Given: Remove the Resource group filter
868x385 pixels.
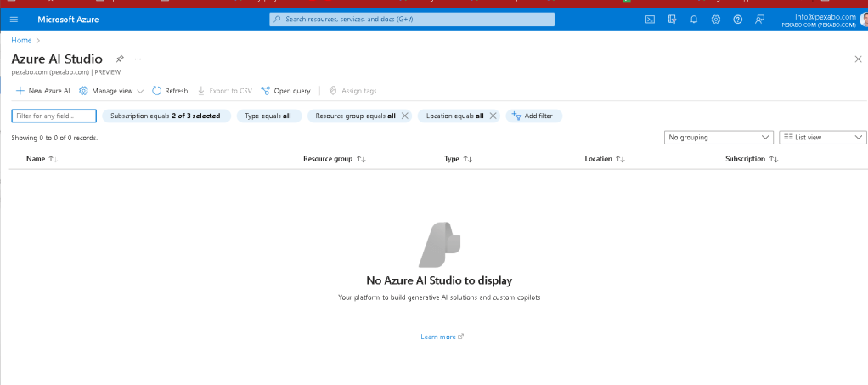Looking at the screenshot, I should 404,116.
